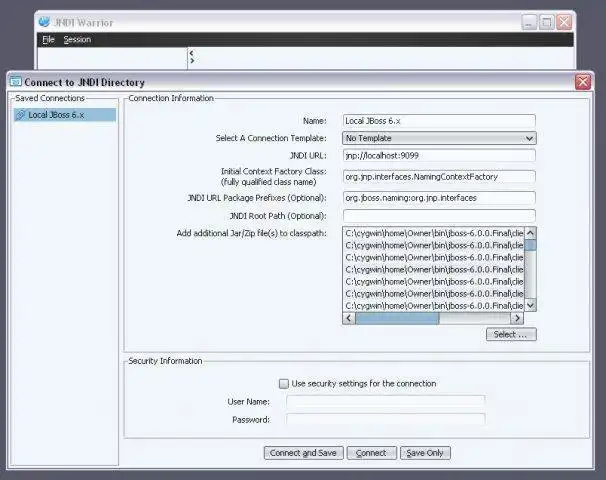The image size is (606, 480).
Task: Select the first jar path in classpath list
Action: pos(434,233)
